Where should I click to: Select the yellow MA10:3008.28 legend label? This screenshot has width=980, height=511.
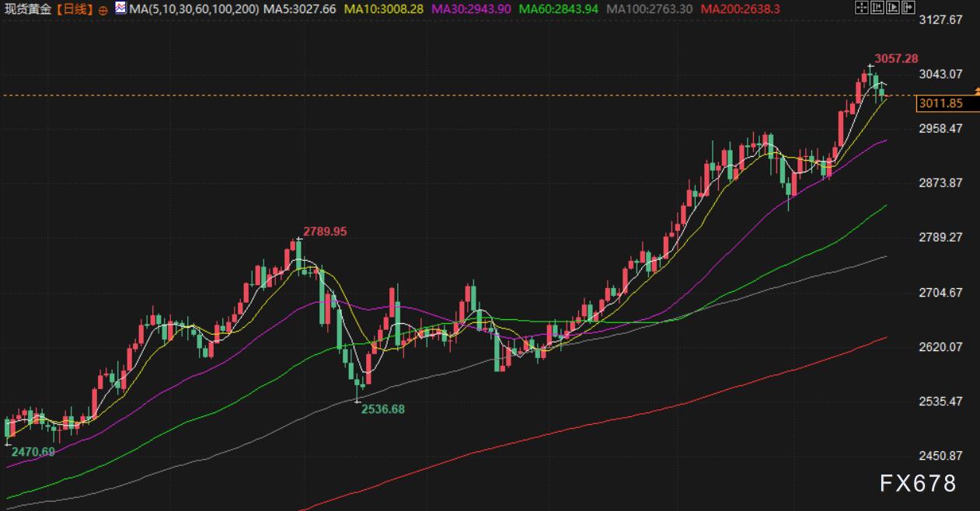pos(383,9)
